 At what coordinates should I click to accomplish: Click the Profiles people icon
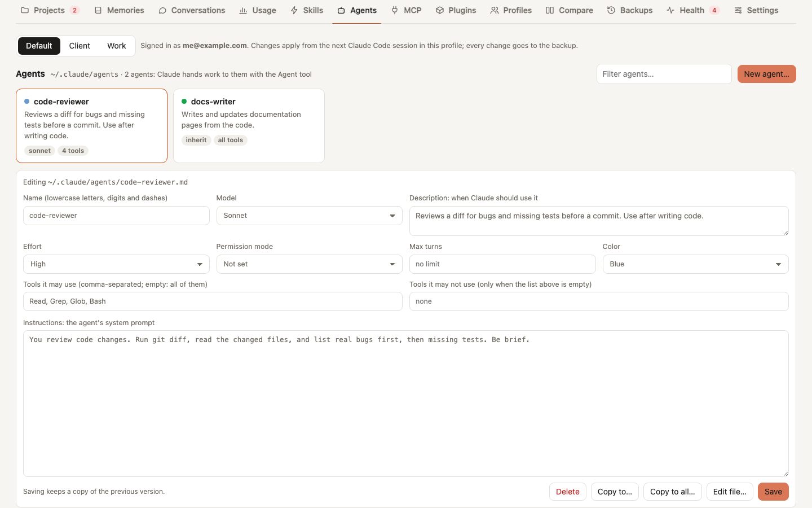click(495, 10)
